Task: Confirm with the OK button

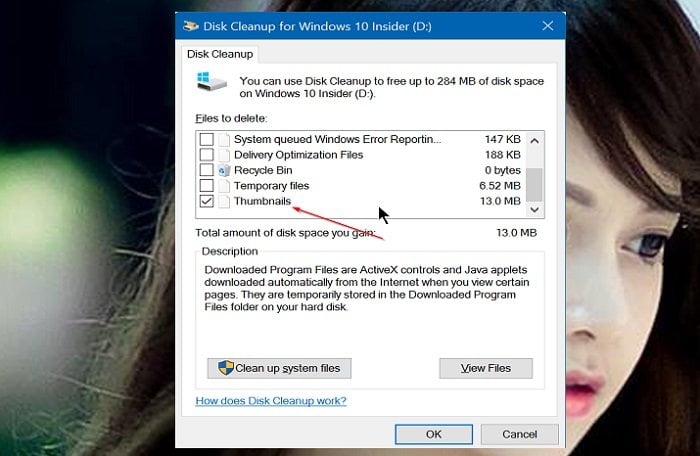Action: coord(433,434)
